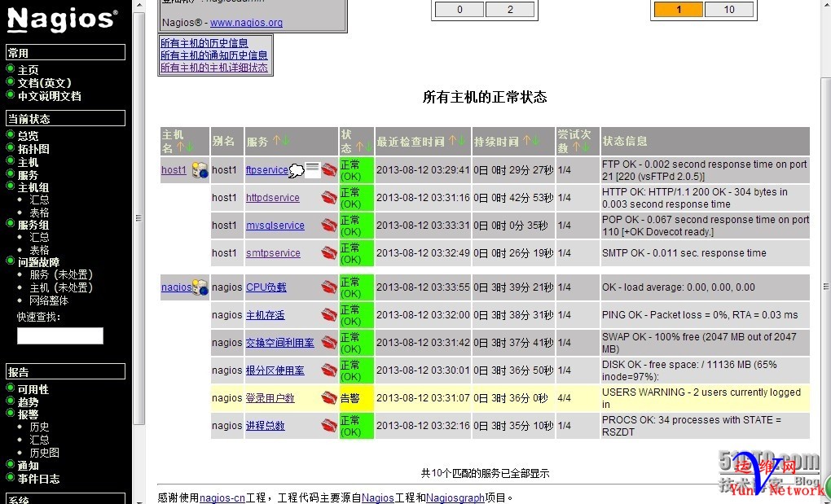The image size is (831, 504).
Task: Open the httpdservice service link
Action: 273,198
